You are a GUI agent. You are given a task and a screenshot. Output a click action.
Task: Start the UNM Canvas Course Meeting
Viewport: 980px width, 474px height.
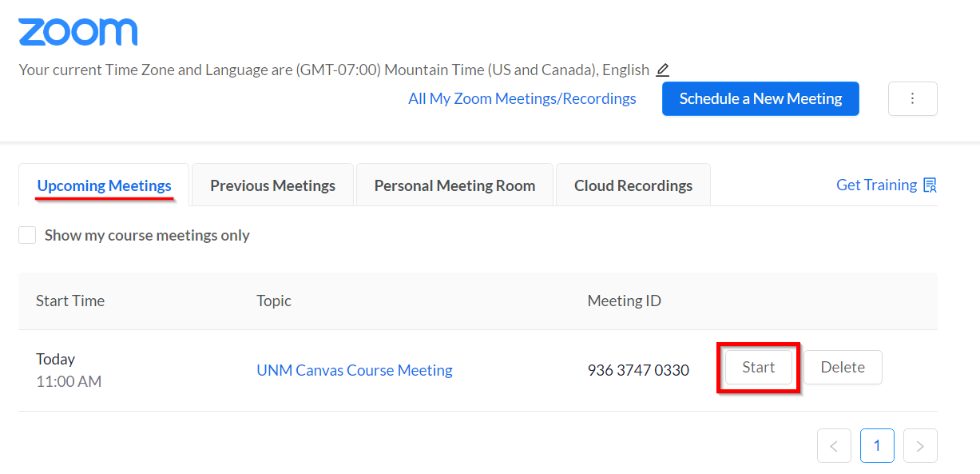click(x=758, y=368)
